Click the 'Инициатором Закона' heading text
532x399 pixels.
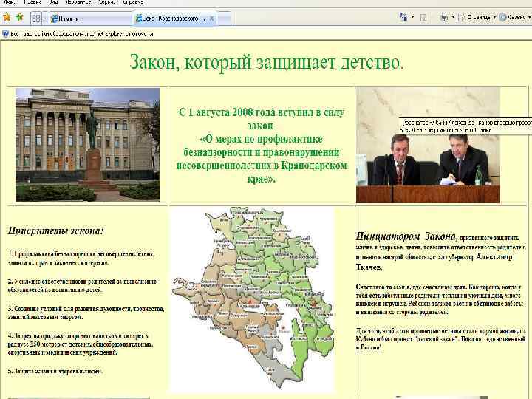coord(406,236)
